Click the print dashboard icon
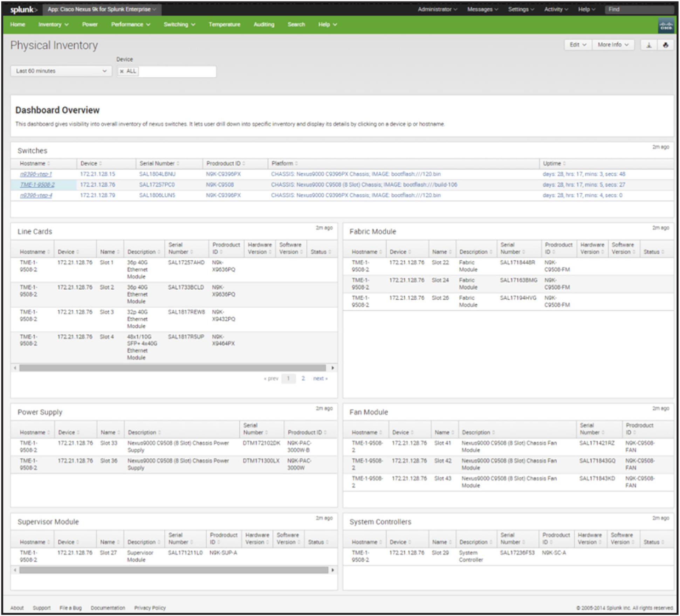 point(665,45)
